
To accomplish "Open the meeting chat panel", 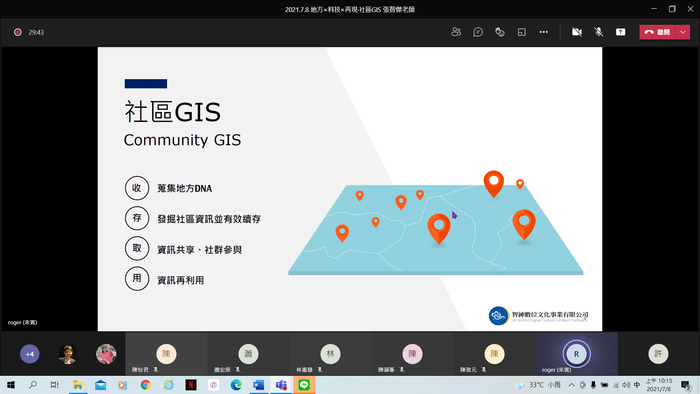I will tap(478, 32).
